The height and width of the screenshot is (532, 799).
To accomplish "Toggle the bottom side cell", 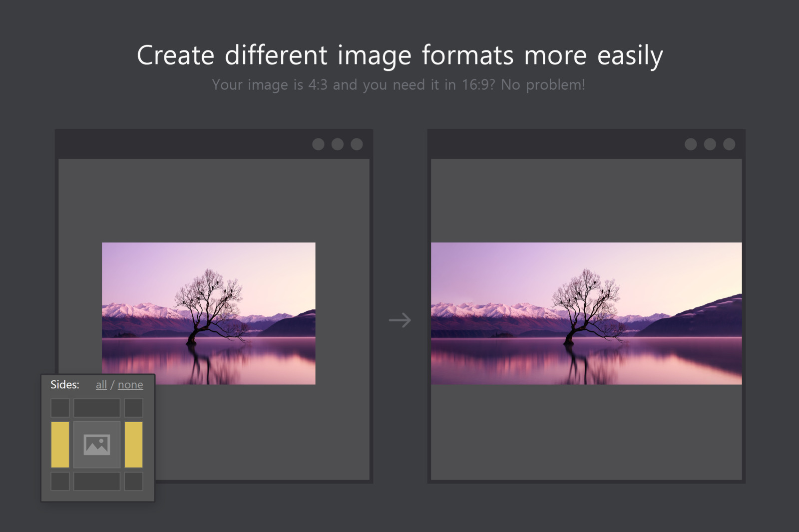I will (97, 481).
